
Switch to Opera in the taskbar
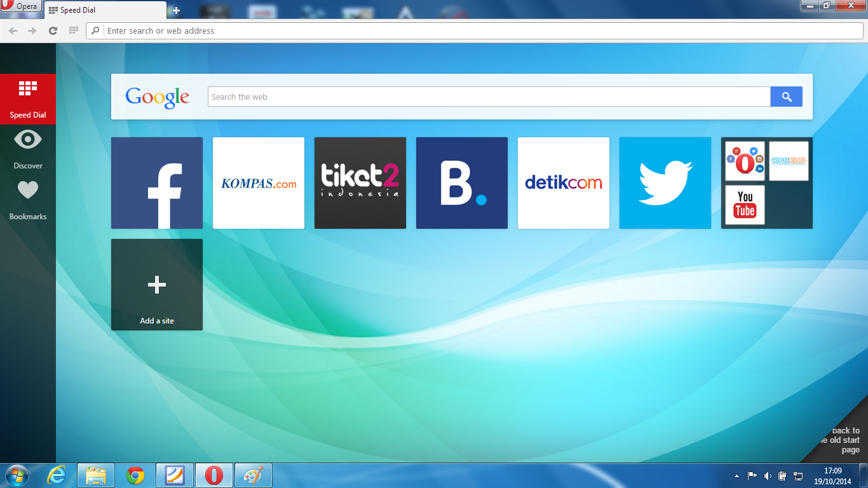pos(214,475)
